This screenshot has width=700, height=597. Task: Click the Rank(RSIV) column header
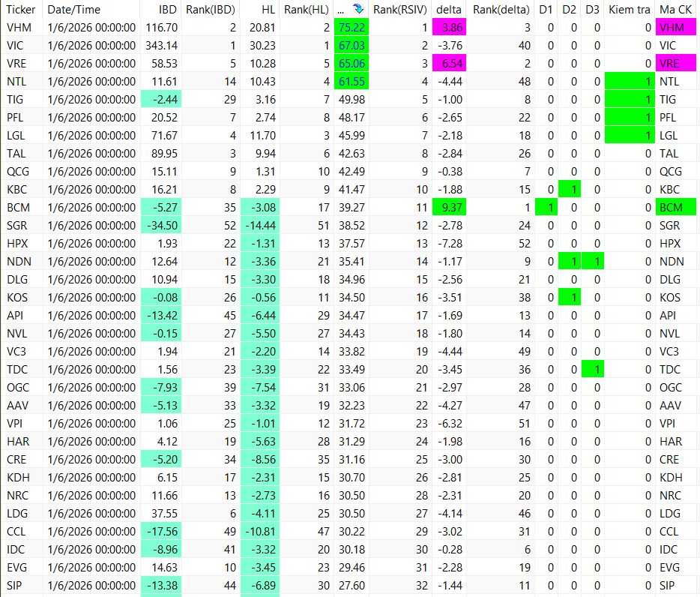click(x=400, y=10)
